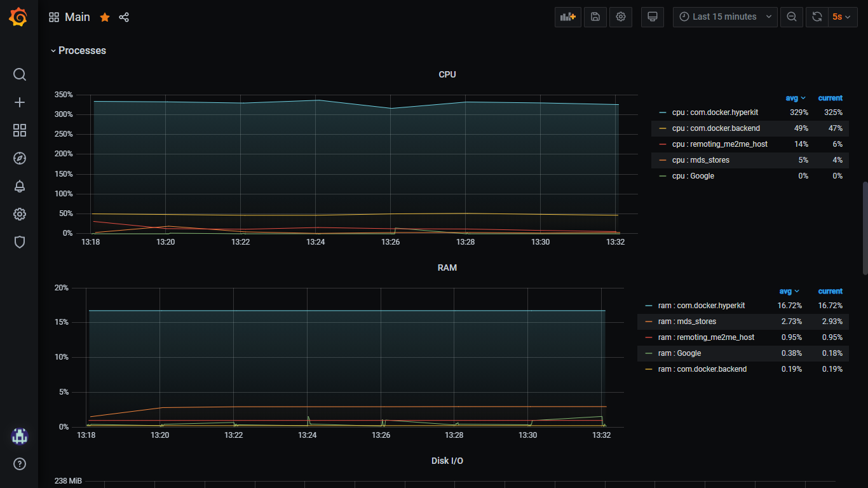Click the Create plus icon in sidebar
This screenshot has width=868, height=488.
pos(20,102)
